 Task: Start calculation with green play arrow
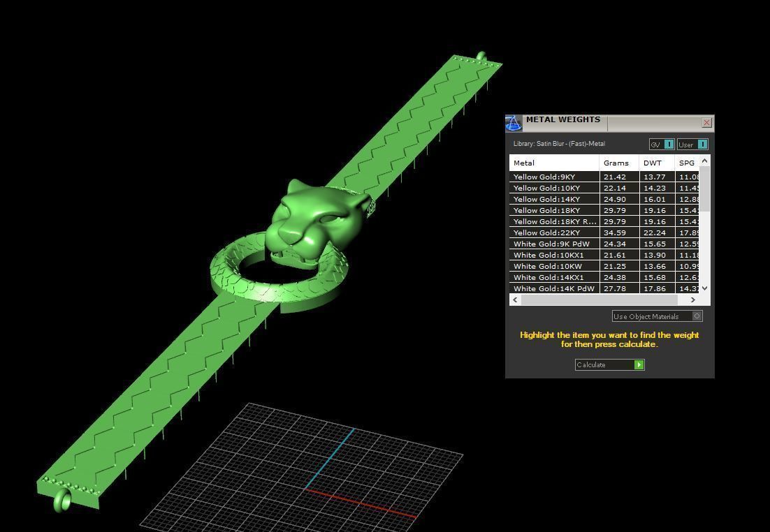(639, 364)
